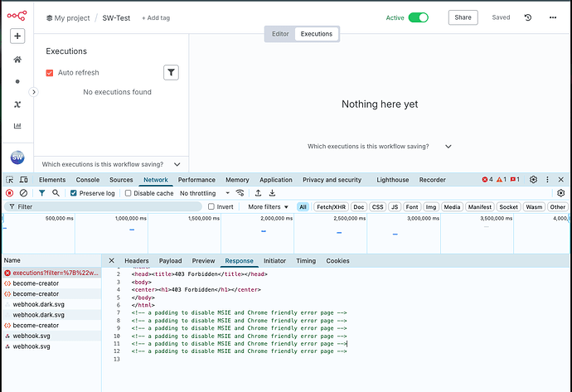Filter requests by Fetch/XHR
The image size is (572, 392).
332,206
